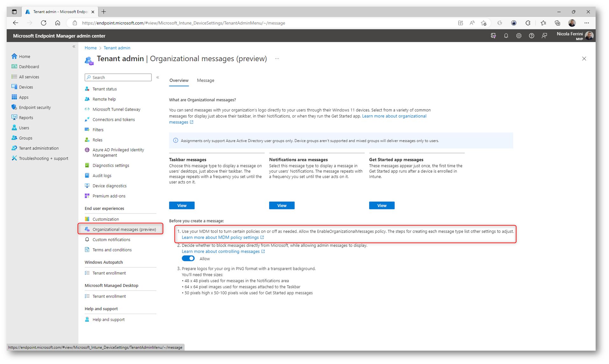
Task: Open Learn more about MDM policy settings
Action: click(x=223, y=237)
